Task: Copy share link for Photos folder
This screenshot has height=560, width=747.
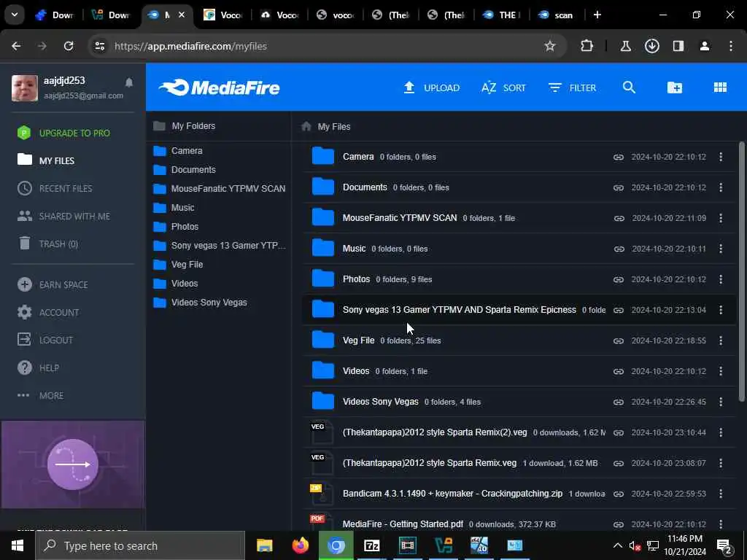Action: [619, 279]
